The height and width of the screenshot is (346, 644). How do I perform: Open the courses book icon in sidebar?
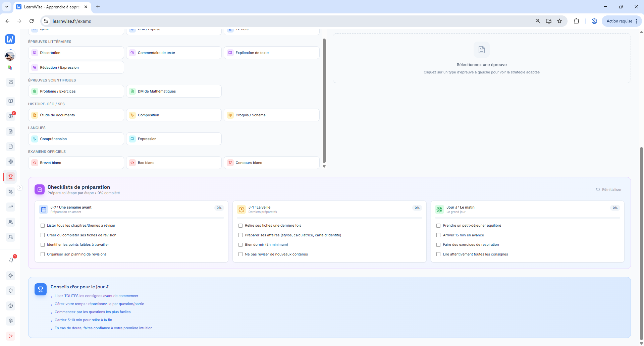click(10, 101)
